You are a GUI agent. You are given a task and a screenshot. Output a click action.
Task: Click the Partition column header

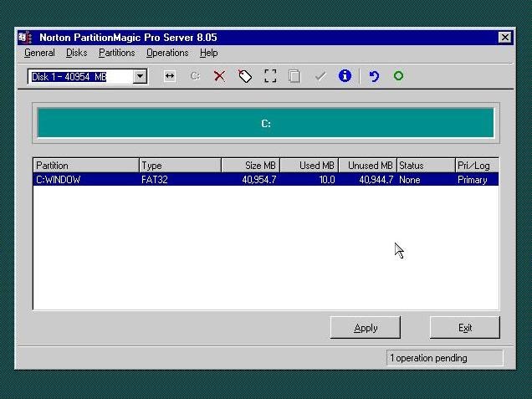86,166
